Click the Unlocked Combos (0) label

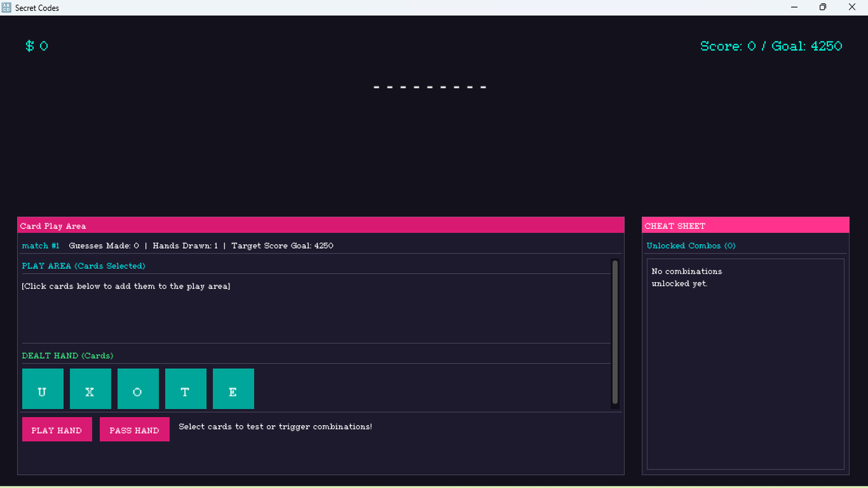(x=691, y=246)
